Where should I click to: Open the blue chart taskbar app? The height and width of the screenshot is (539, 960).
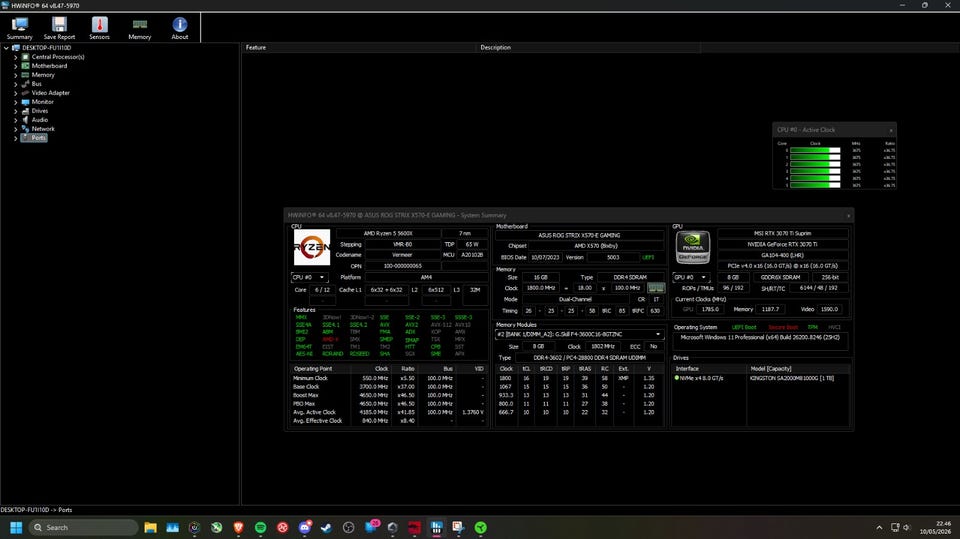[x=173, y=527]
